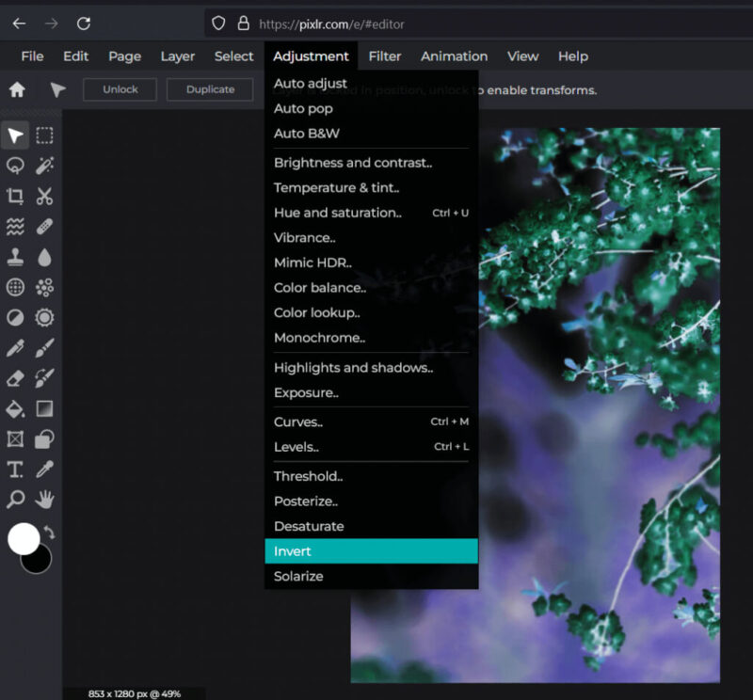This screenshot has width=753, height=700.
Task: Open the Curves adjustment dialog
Action: coord(298,422)
